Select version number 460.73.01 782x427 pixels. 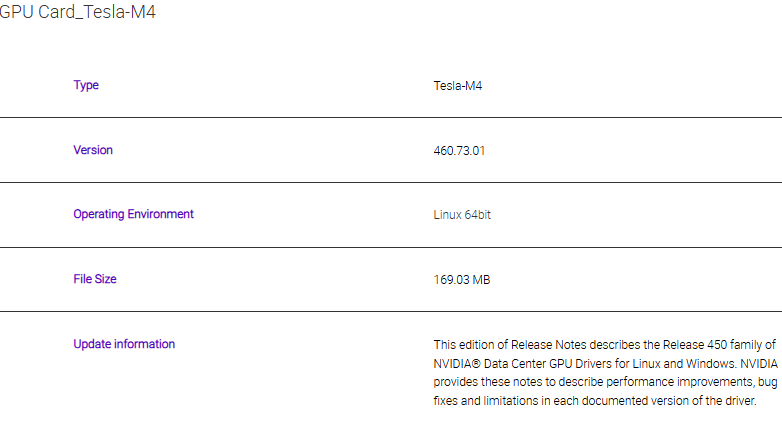[459, 151]
